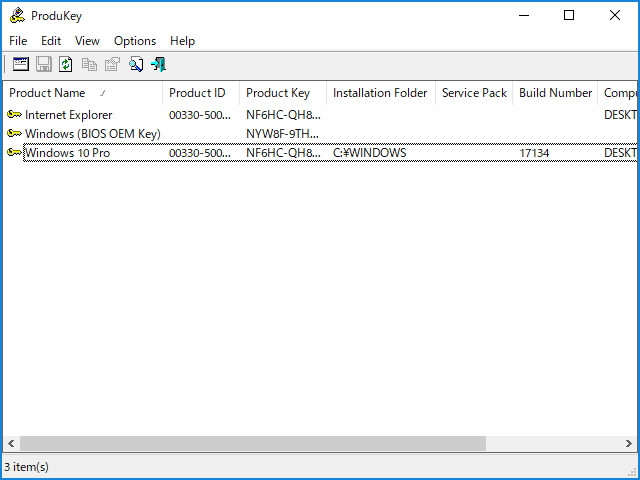Screen dimensions: 640x480
Task: Click the Product Key column header
Action: (x=278, y=93)
